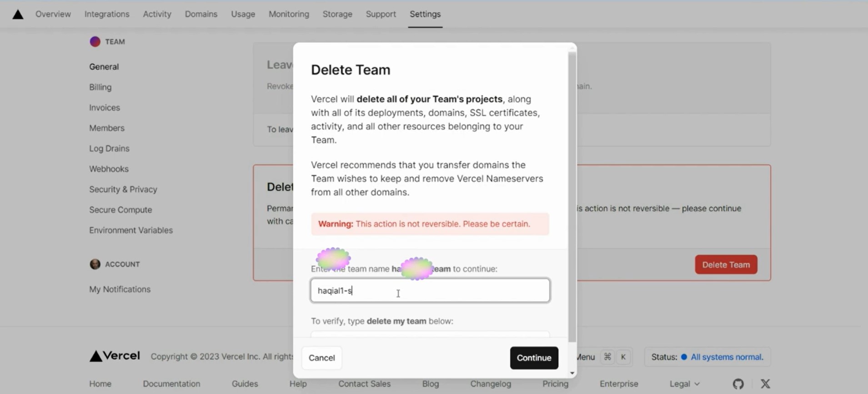Switch to the Activity tab

pos(157,14)
